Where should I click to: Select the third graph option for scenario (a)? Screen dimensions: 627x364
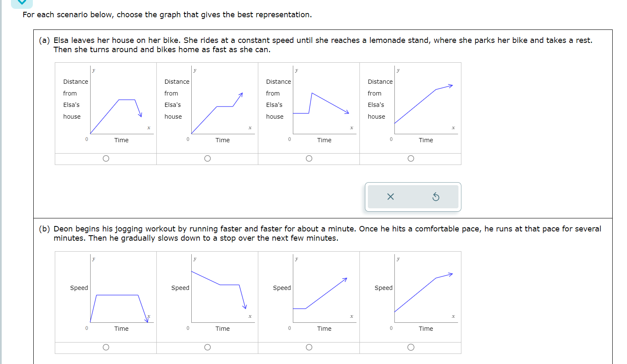pyautogui.click(x=309, y=158)
